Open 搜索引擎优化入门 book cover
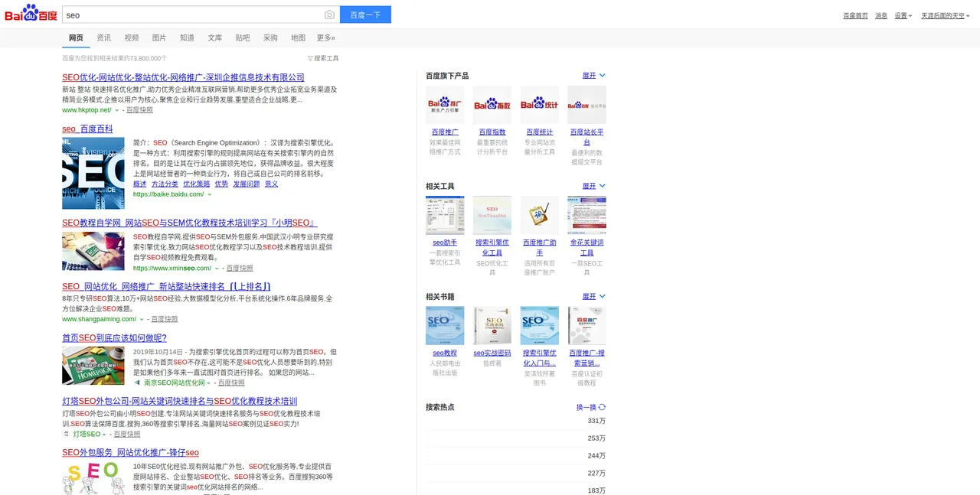 pos(540,325)
